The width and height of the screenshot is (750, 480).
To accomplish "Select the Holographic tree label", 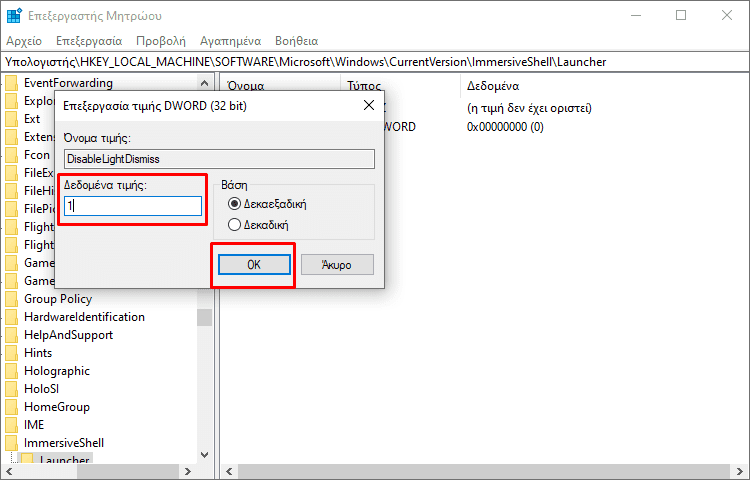I will click(57, 371).
